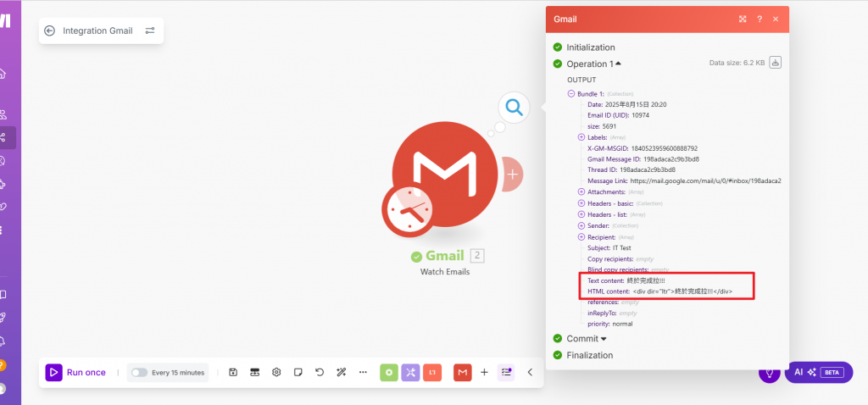Open Home in the left sidebar
The height and width of the screenshot is (405, 868).
[3, 73]
